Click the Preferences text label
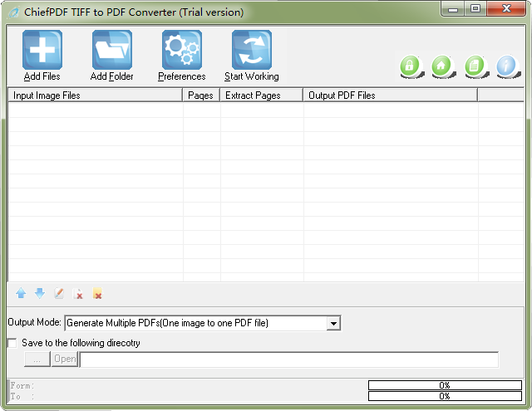 [x=182, y=76]
